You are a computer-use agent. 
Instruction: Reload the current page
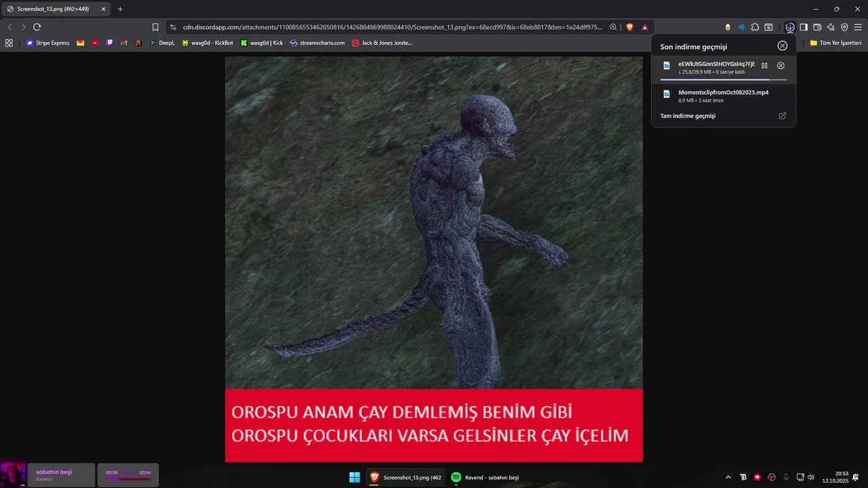(x=37, y=27)
